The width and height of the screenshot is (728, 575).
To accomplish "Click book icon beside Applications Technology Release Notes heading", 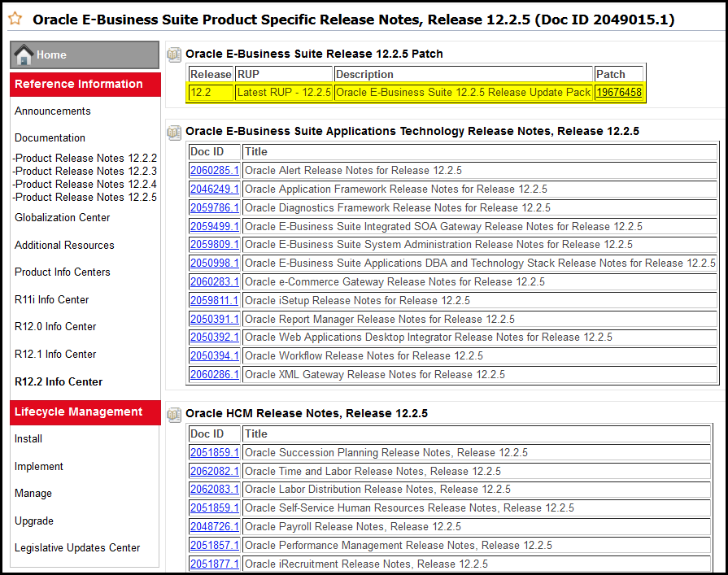I will [174, 133].
